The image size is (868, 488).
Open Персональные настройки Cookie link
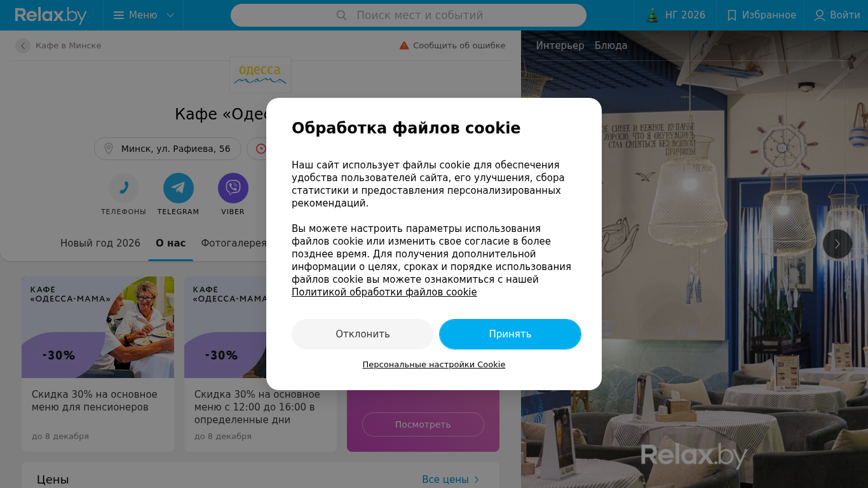[x=434, y=365]
